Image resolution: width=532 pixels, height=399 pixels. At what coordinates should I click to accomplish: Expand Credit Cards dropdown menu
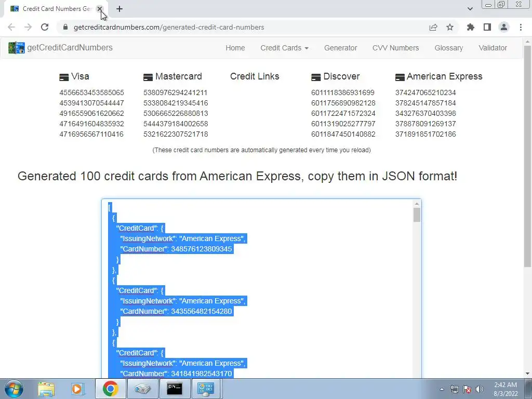click(284, 48)
